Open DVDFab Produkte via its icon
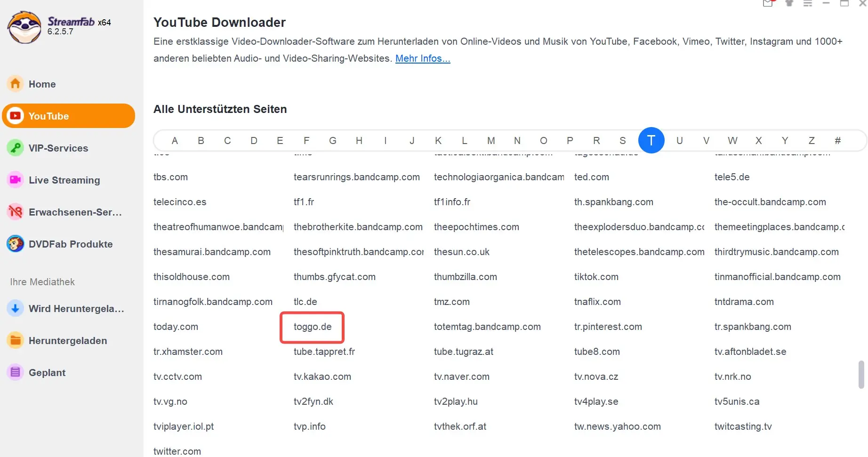This screenshot has width=868, height=457. point(16,244)
